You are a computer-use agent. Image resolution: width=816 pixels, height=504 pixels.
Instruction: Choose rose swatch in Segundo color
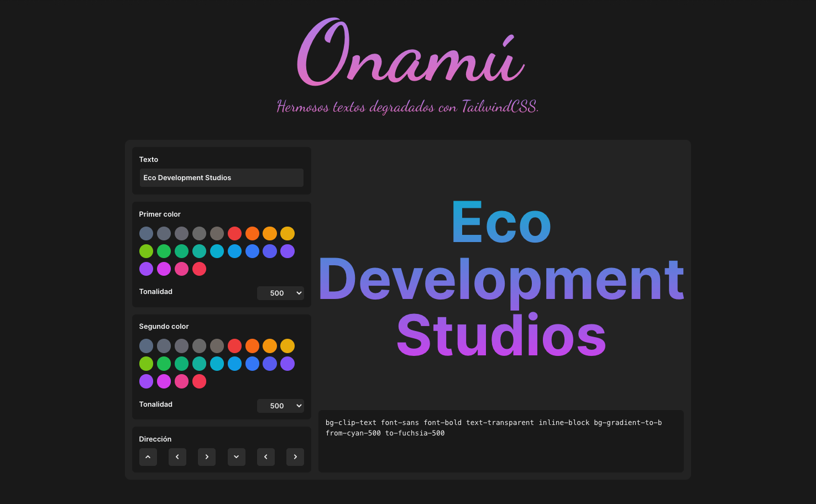[x=199, y=381]
